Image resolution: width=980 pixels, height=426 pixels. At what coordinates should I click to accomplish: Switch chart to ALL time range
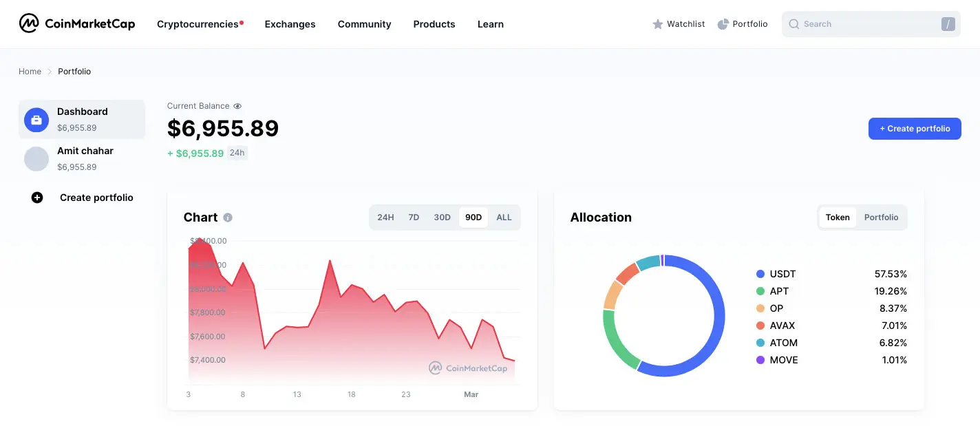(x=504, y=217)
